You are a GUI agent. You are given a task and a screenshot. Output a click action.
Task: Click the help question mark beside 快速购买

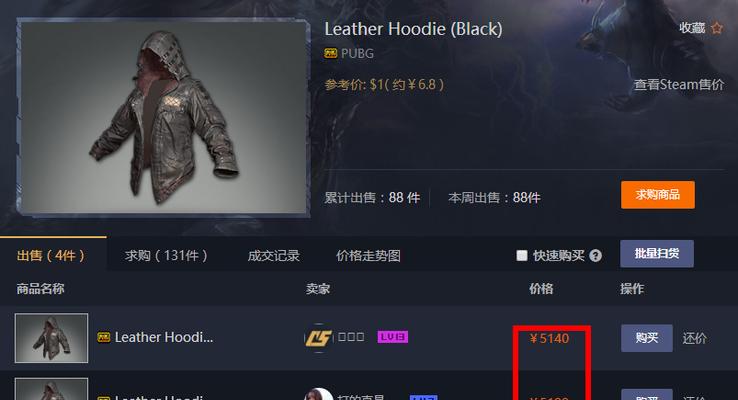tap(595, 256)
